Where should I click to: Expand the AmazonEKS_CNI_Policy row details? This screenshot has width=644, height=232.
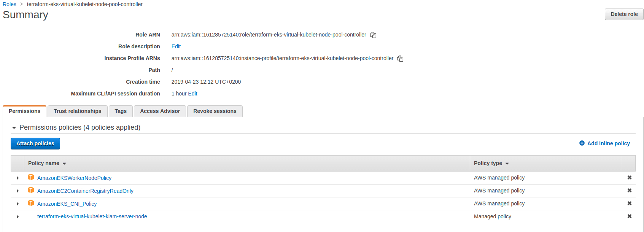17,204
